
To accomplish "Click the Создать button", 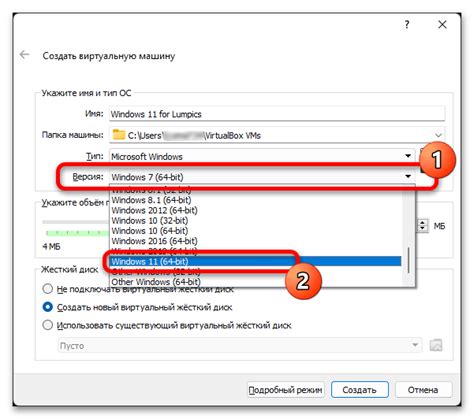I will click(360, 390).
